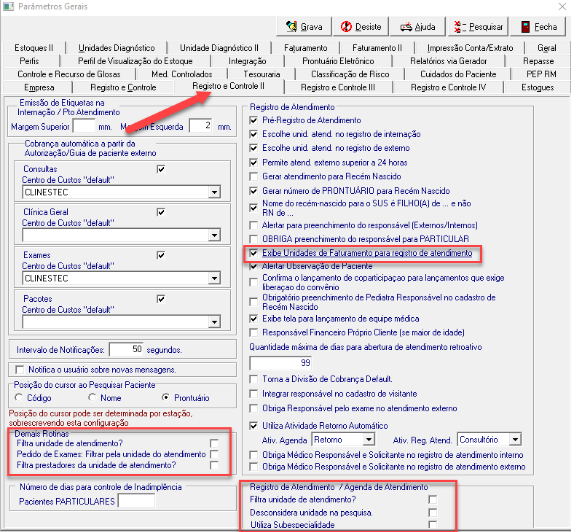Click the Fecha door icon button

tap(539, 27)
